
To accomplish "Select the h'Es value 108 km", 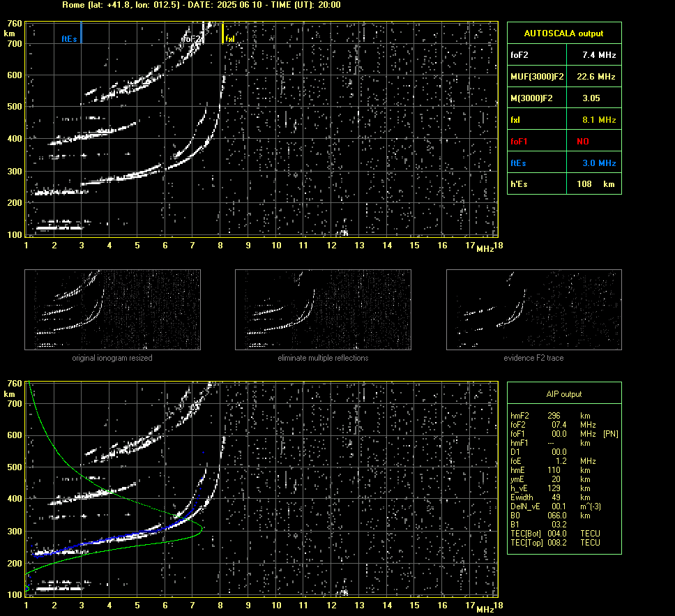I will point(596,184).
